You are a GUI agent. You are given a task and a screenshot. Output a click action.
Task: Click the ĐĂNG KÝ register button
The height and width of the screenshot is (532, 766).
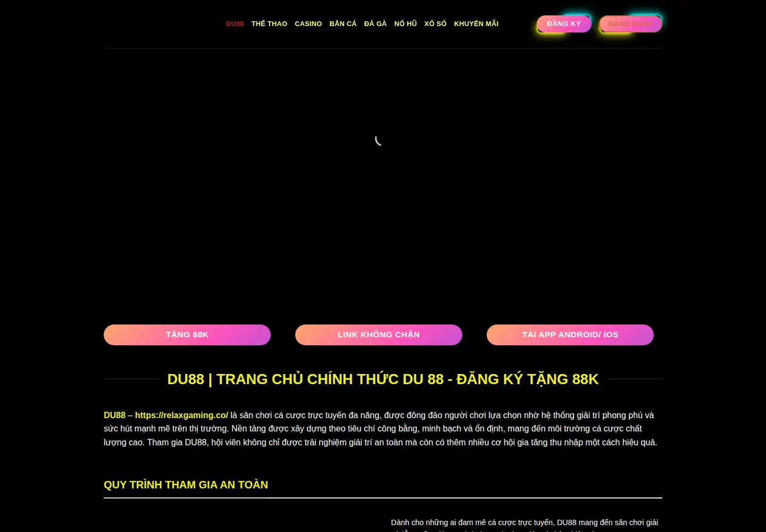[x=564, y=24]
